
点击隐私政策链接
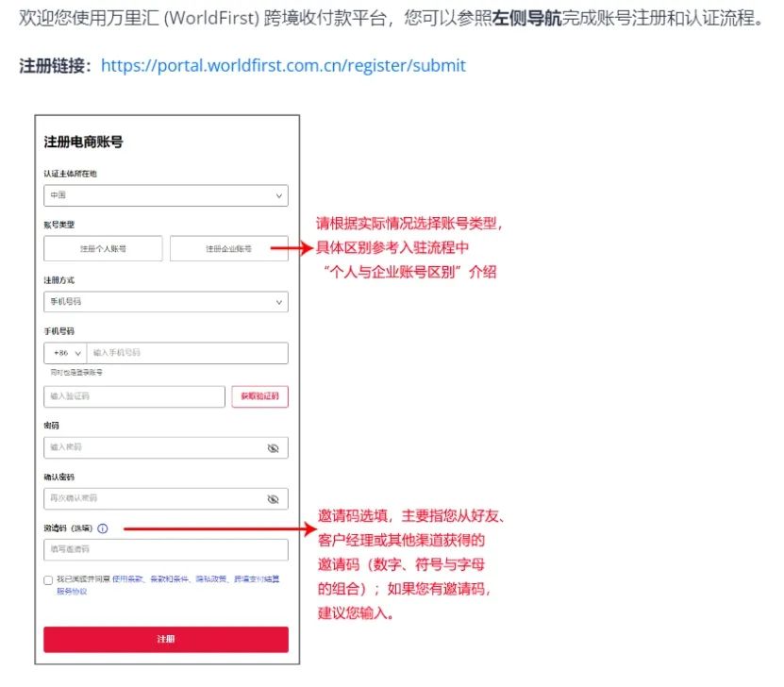point(214,580)
